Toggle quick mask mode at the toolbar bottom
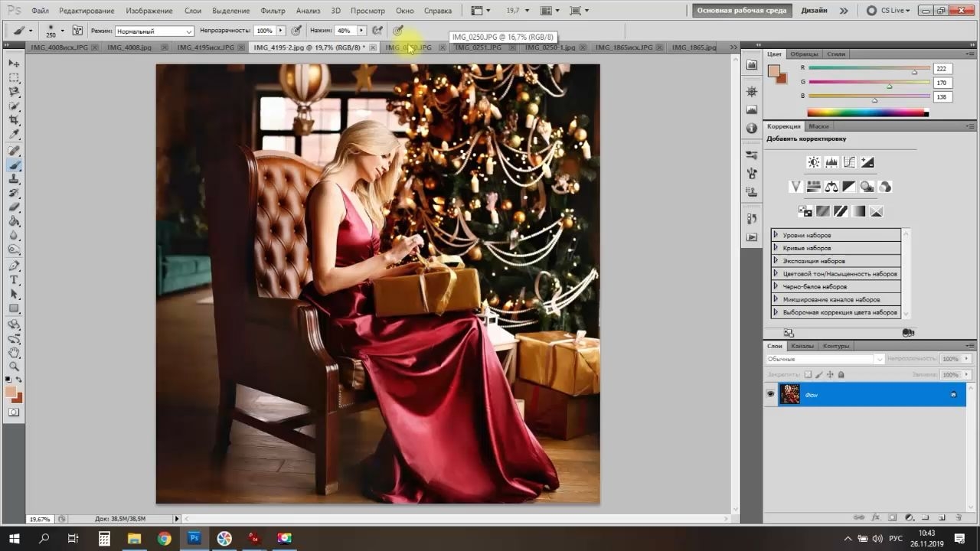The height and width of the screenshot is (551, 980). click(14, 412)
